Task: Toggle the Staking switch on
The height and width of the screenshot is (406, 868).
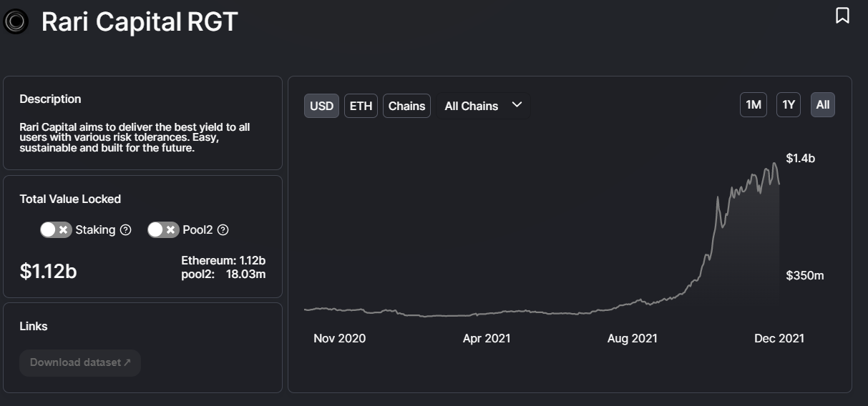Action: pos(56,230)
